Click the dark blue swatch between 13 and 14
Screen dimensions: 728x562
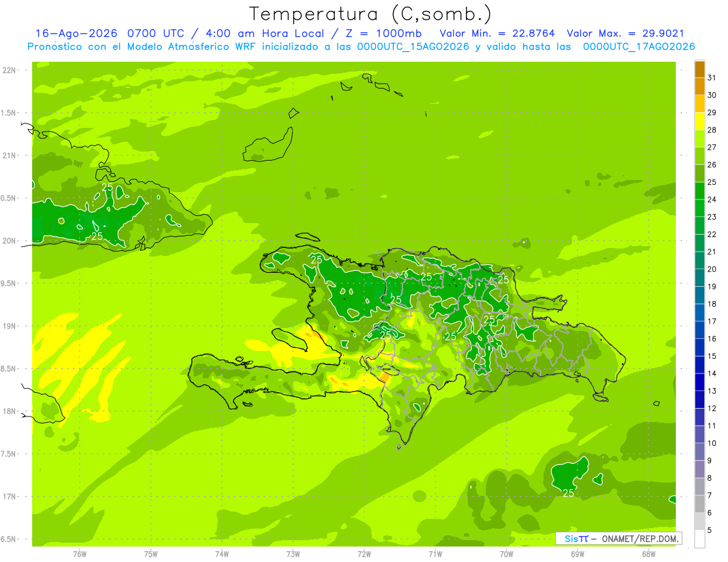coord(699,383)
